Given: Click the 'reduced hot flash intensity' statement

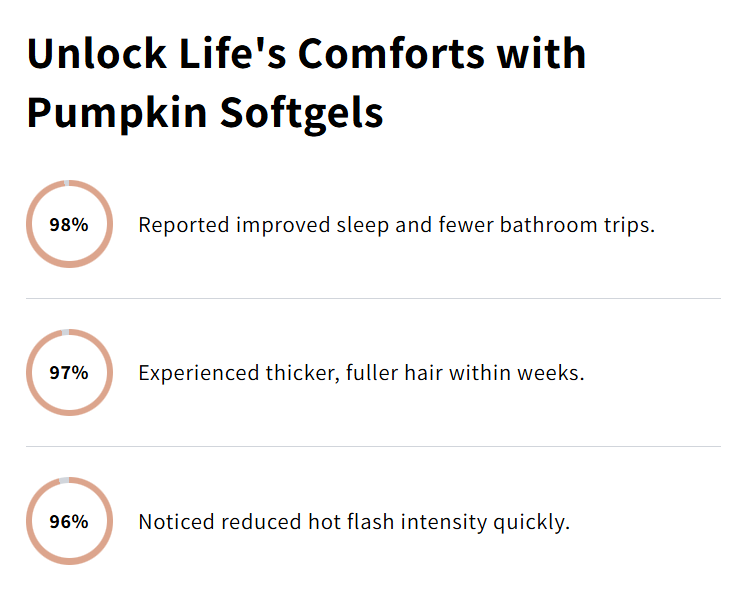Looking at the screenshot, I should [354, 522].
